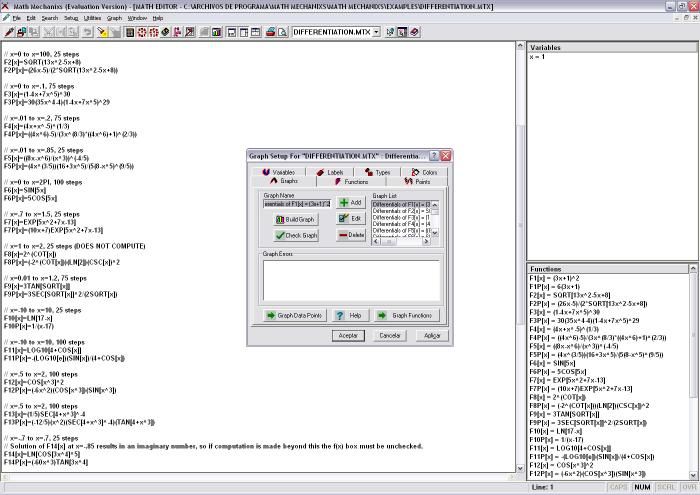Click Graph List scroll down arrow
Image resolution: width=700 pixels, height=495 pixels.
[x=435, y=233]
